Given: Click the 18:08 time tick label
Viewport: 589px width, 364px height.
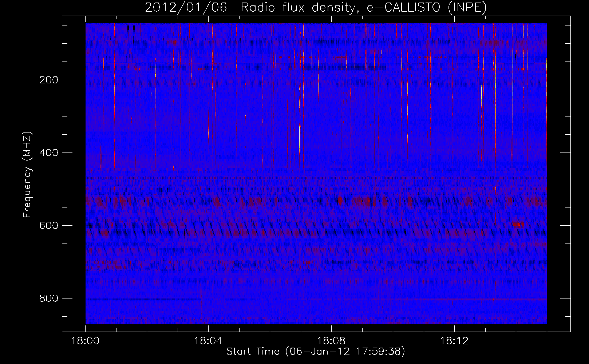Looking at the screenshot, I should [331, 341].
